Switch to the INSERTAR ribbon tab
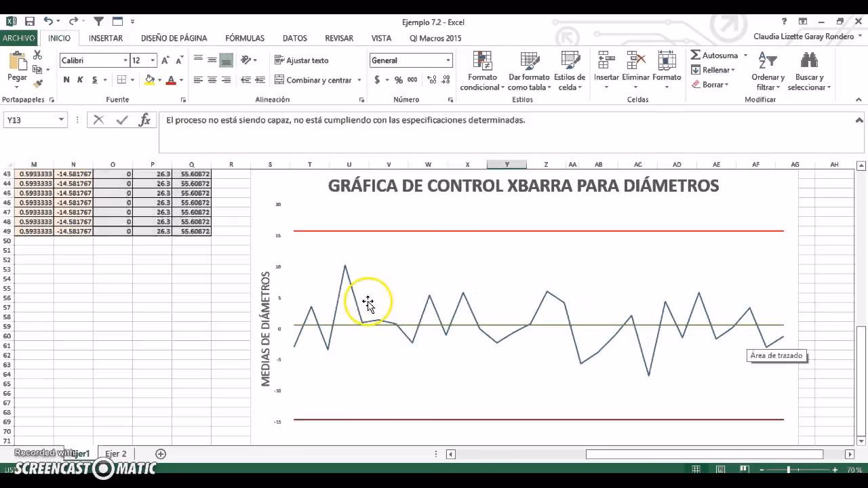The height and width of the screenshot is (488, 868). pyautogui.click(x=105, y=38)
